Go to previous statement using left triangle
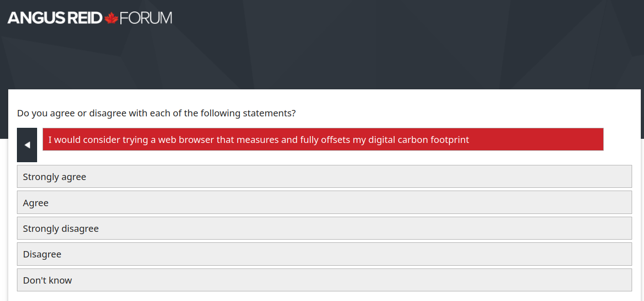This screenshot has width=644, height=301. click(27, 145)
